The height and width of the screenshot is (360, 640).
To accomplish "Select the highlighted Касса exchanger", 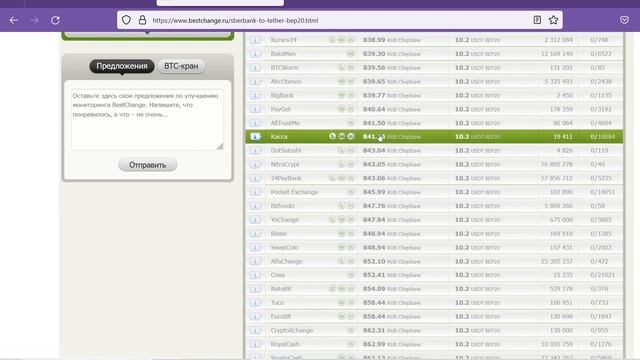I will point(279,137).
